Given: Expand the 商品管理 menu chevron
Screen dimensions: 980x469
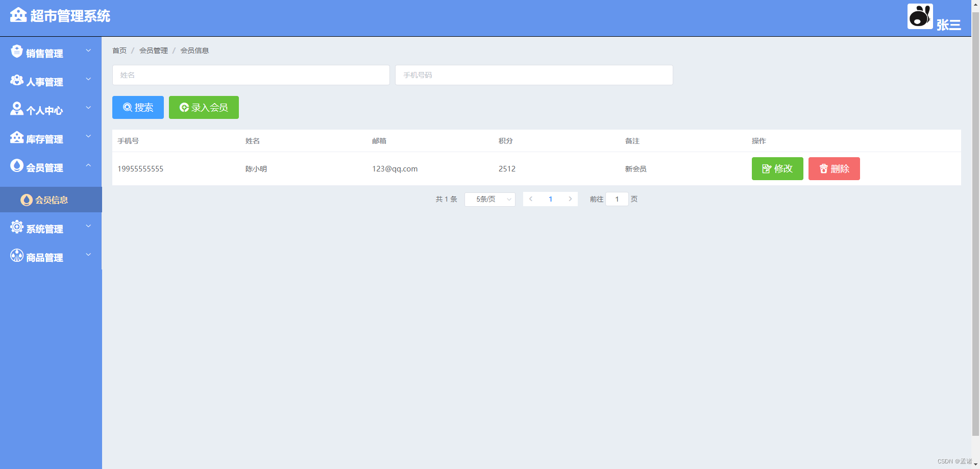Looking at the screenshot, I should pyautogui.click(x=88, y=255).
